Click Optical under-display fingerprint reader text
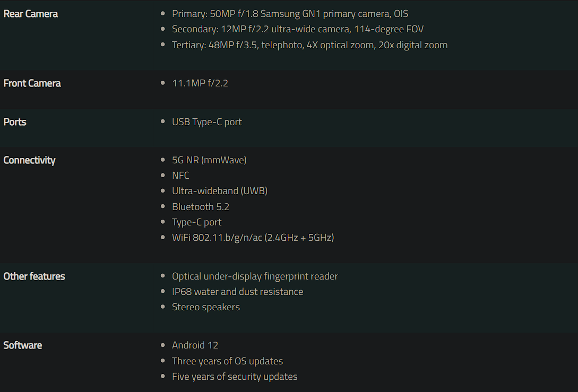 tap(255, 276)
